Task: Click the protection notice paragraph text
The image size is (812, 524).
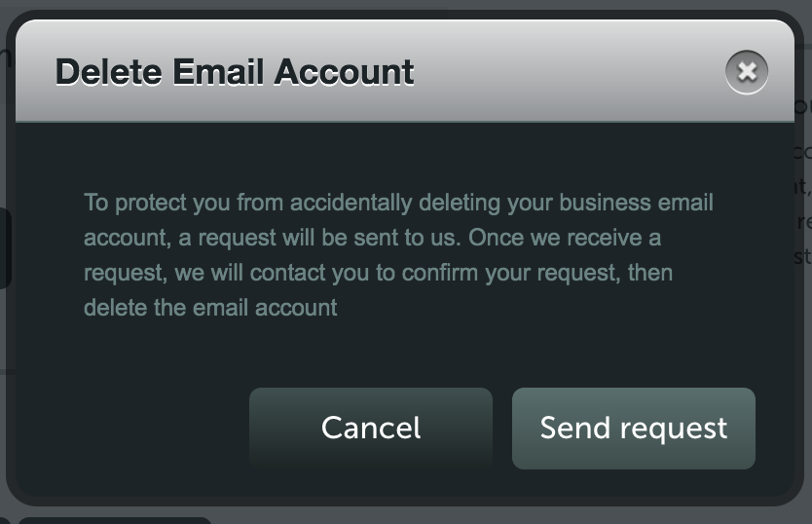Action: pyautogui.click(x=398, y=254)
